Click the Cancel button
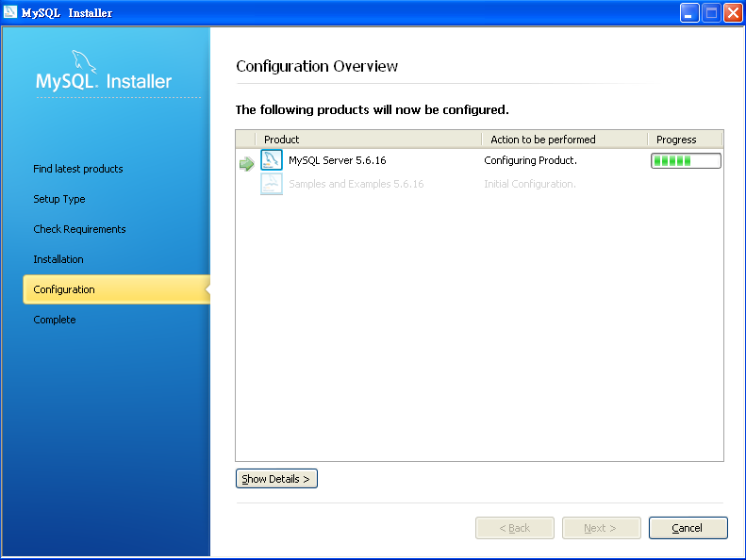 click(688, 528)
